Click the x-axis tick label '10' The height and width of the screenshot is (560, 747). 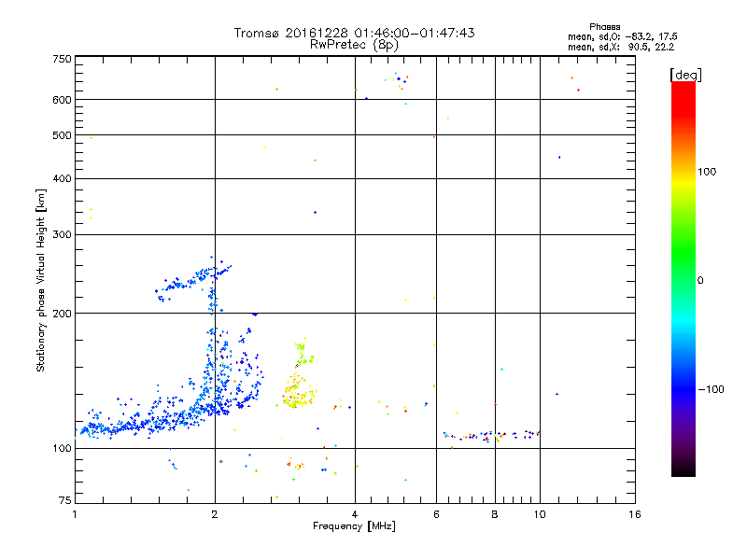point(540,514)
